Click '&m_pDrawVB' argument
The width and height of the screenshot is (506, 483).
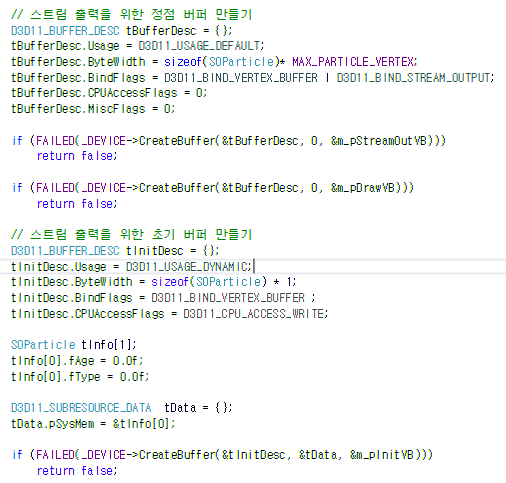(363, 188)
